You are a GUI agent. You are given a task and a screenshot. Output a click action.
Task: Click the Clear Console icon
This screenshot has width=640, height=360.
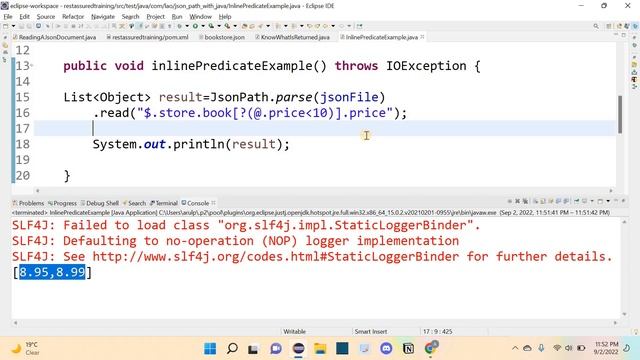pyautogui.click(x=536, y=201)
